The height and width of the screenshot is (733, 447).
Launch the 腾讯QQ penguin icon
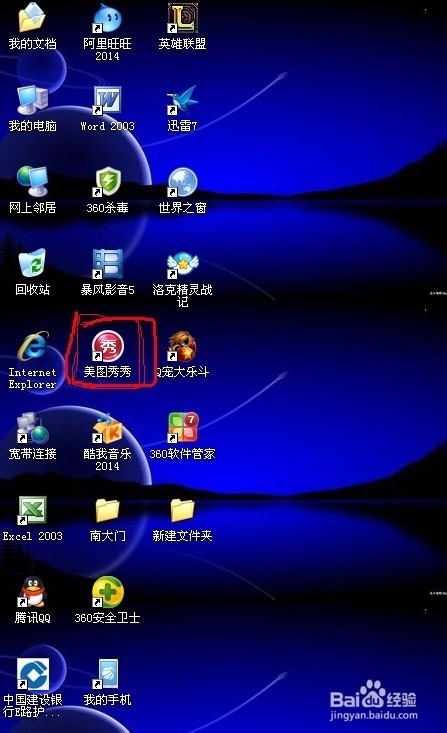click(32, 592)
